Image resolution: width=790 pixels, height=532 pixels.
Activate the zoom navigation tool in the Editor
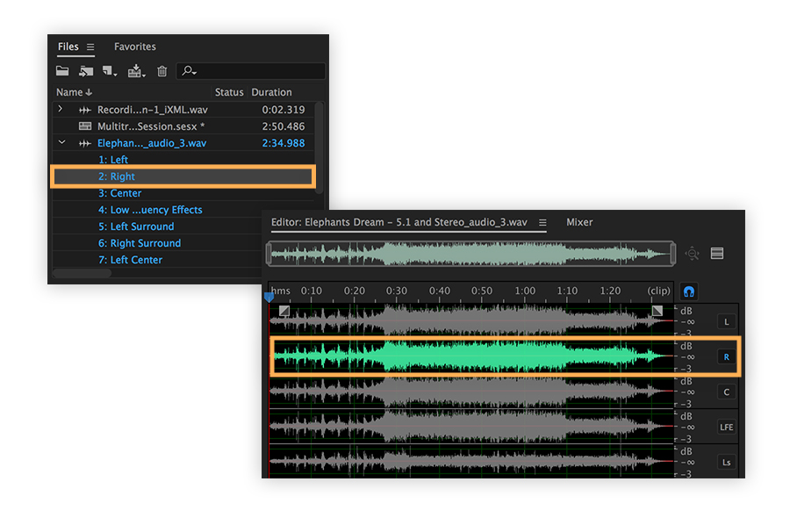tap(692, 253)
